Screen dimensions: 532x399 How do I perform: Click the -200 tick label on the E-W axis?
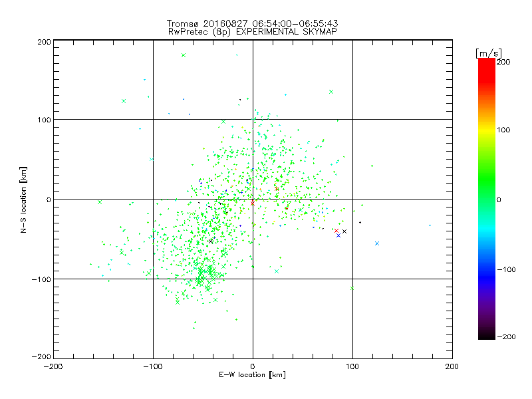pyautogui.click(x=53, y=366)
